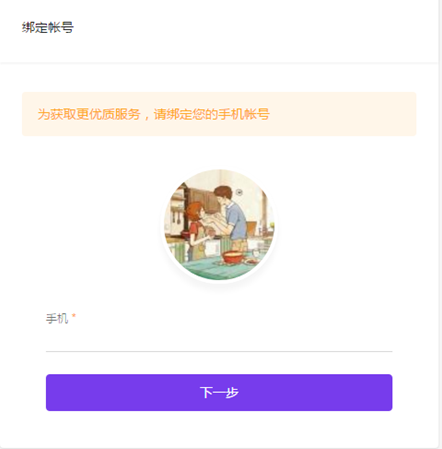The width and height of the screenshot is (442, 449).
Task: Click the white kitchen appliance in avatar
Action: 213,248
